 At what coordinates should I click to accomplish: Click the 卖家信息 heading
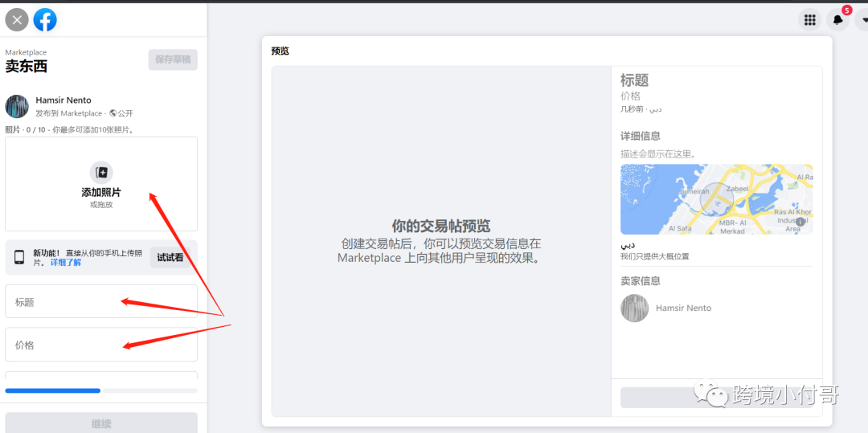(640, 281)
